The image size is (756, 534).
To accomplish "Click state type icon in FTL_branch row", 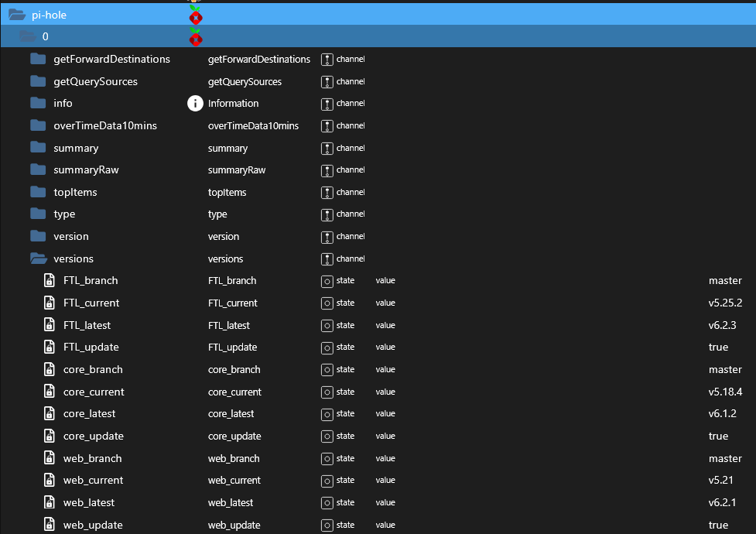I will click(x=327, y=281).
